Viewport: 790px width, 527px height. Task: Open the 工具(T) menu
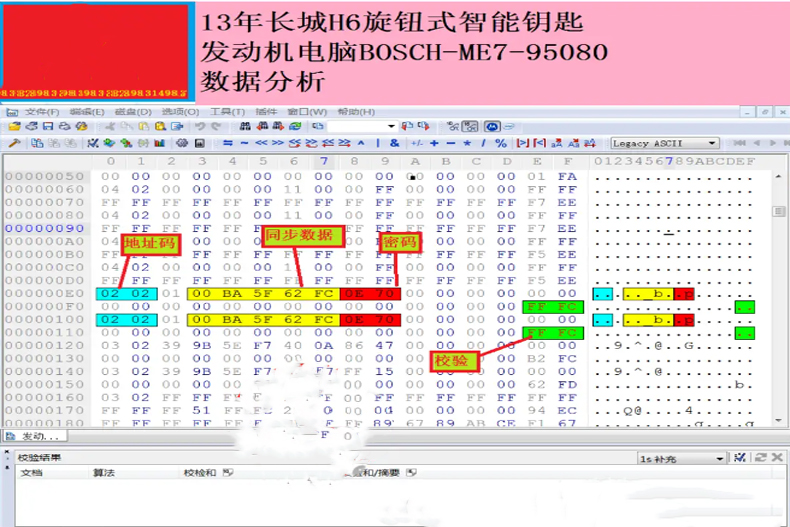tap(227, 111)
